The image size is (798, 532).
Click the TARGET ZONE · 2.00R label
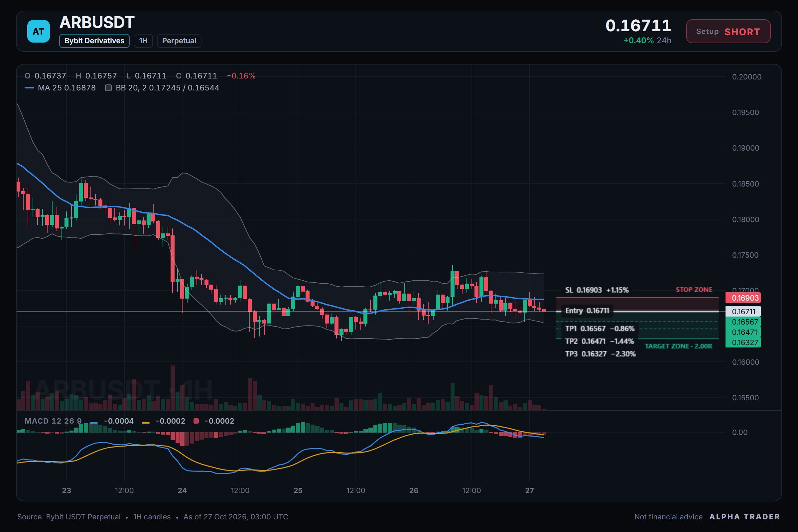679,346
